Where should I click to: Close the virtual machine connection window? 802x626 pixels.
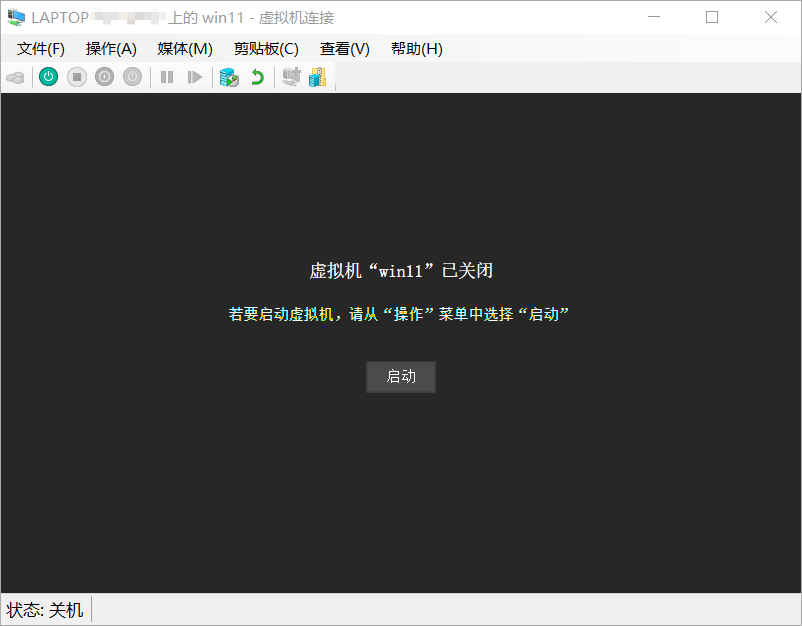(771, 17)
